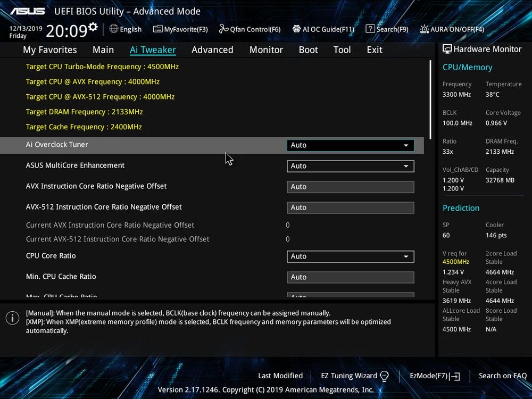This screenshot has height=399, width=532.
Task: Go to the Advanced tab
Action: click(x=212, y=50)
